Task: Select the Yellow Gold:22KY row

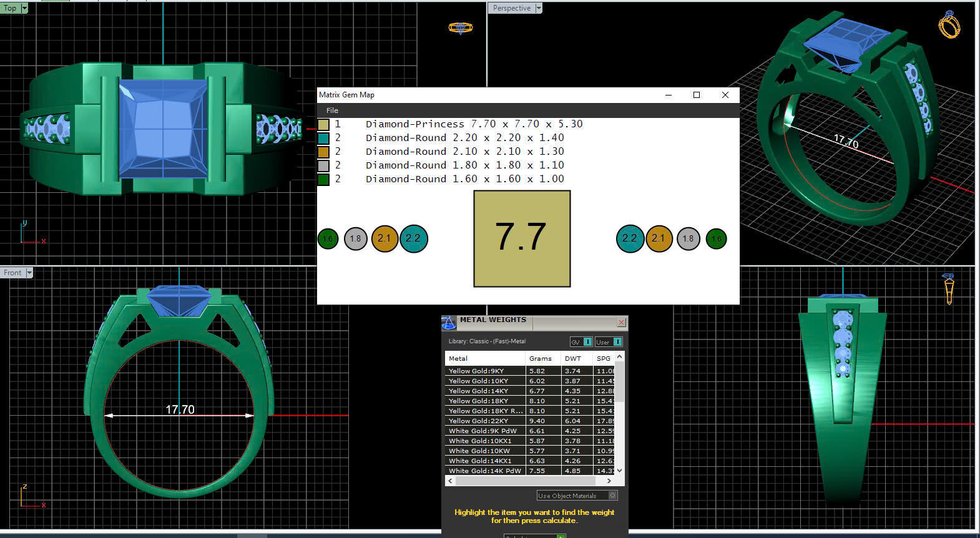Action: (530, 421)
